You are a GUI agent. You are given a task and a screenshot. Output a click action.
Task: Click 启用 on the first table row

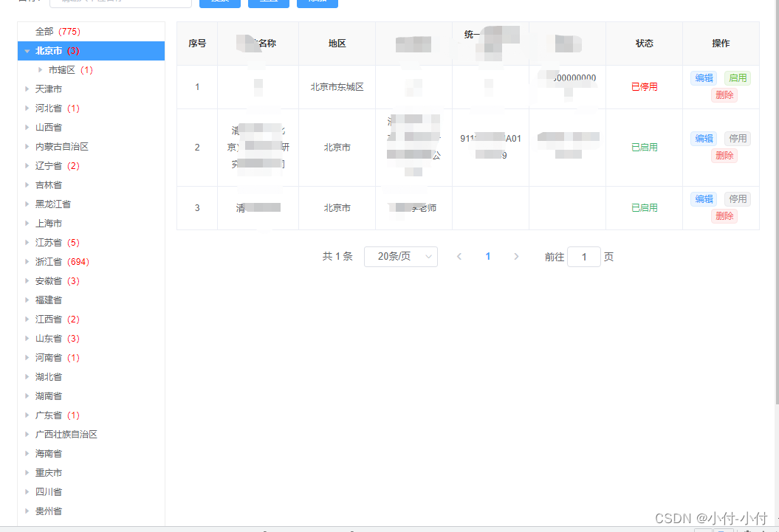(738, 77)
